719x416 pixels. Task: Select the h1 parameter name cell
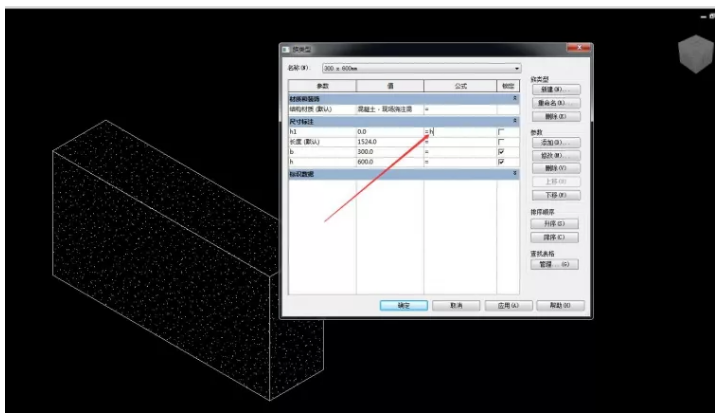(x=322, y=132)
